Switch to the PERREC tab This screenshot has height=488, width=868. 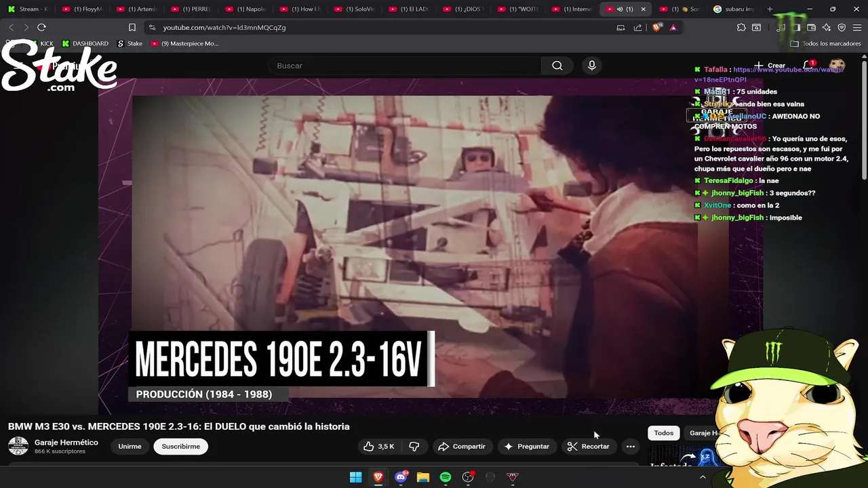point(191,9)
